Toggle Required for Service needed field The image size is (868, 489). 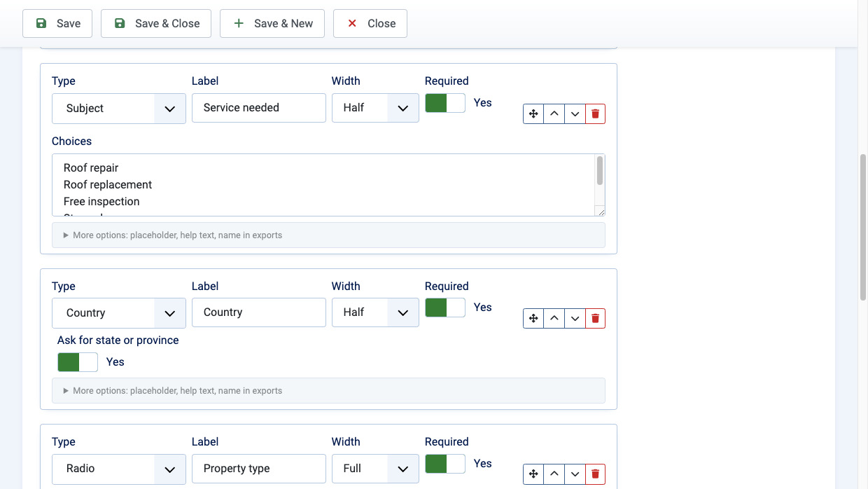[445, 103]
